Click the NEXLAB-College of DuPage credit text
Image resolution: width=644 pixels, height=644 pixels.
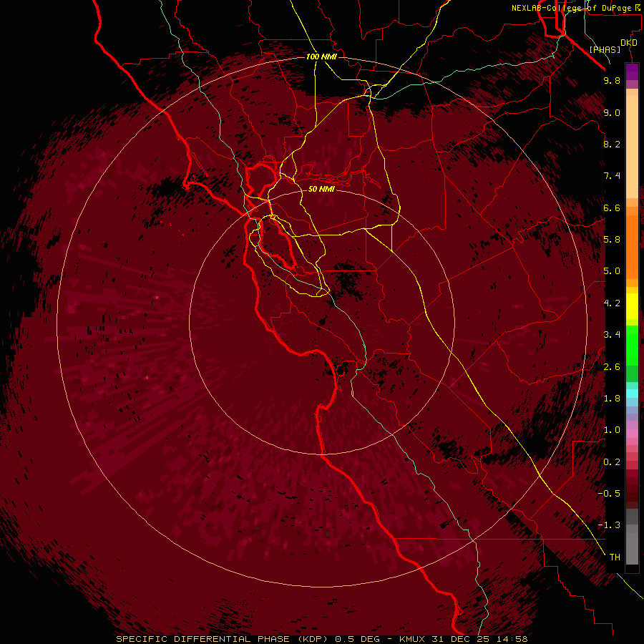[571, 8]
